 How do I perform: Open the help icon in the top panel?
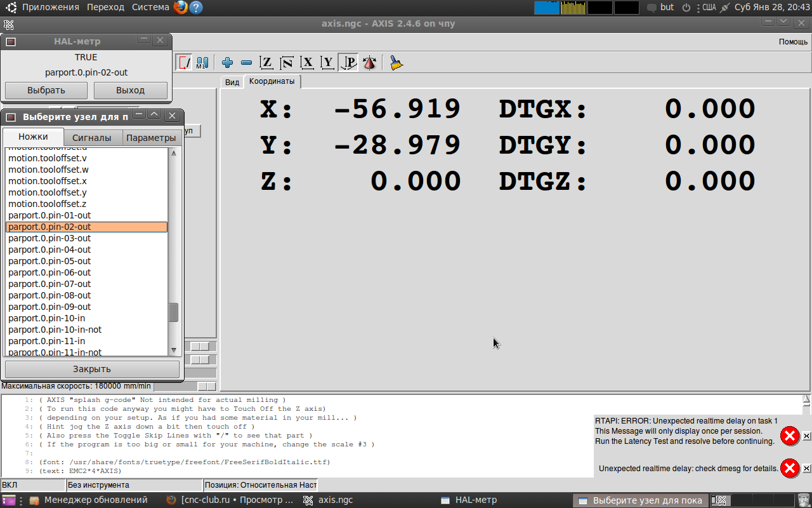click(196, 8)
